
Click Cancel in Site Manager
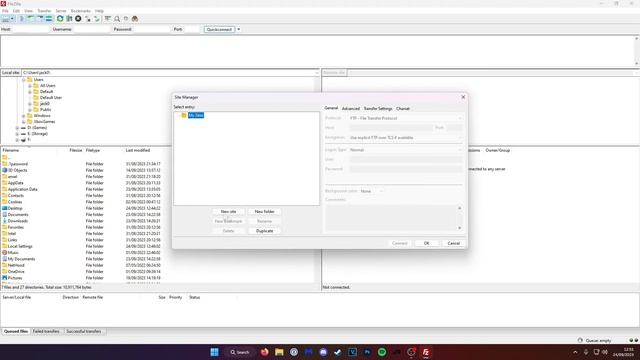[x=453, y=243]
